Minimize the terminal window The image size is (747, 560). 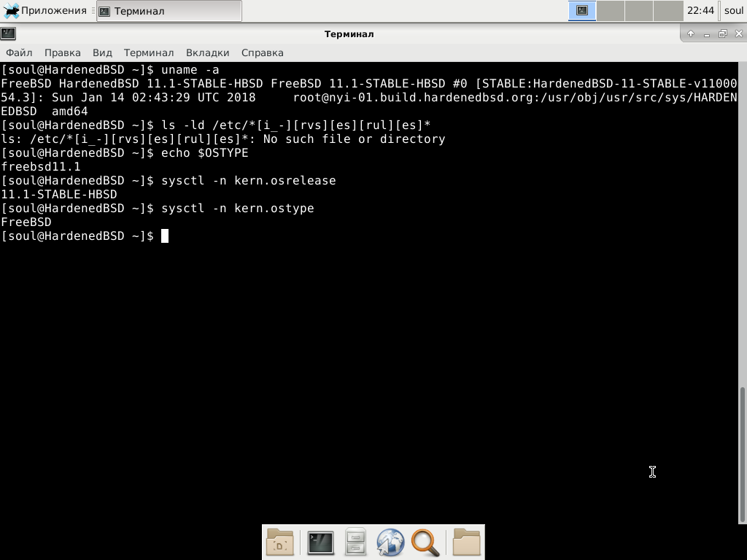(x=706, y=34)
